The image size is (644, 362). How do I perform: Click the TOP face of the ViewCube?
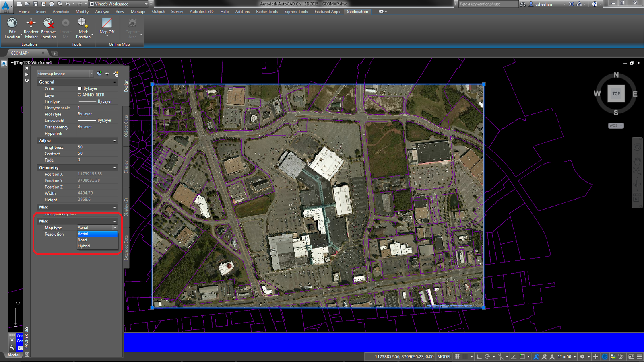coord(616,93)
